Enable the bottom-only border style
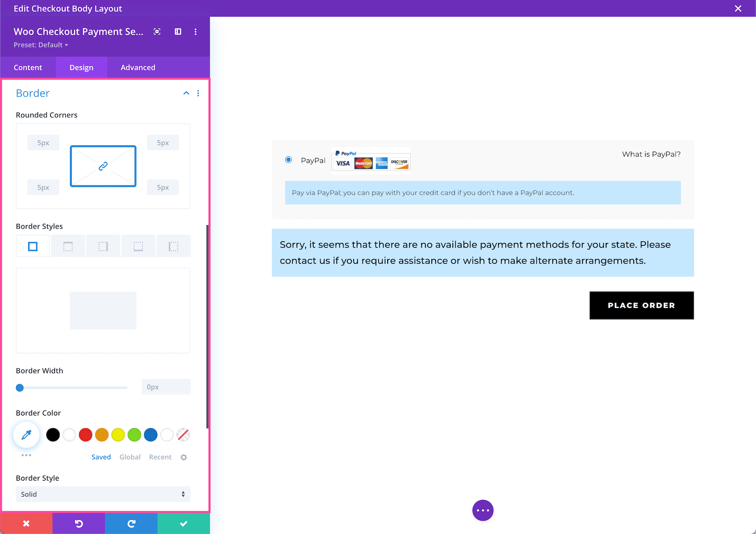The image size is (756, 534). click(x=138, y=246)
